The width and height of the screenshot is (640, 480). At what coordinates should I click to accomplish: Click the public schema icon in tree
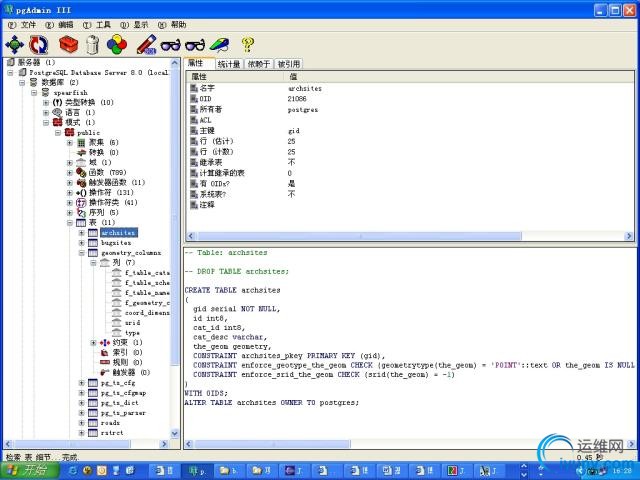point(70,132)
